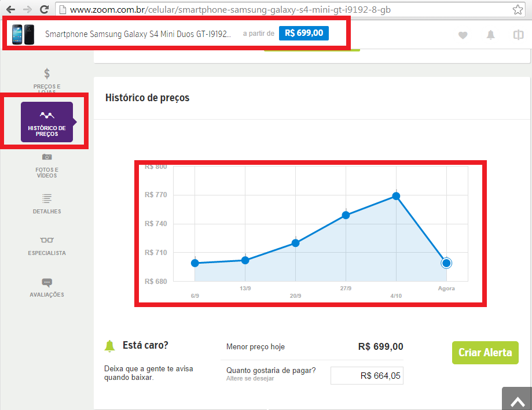Bookmark this page using the star icon
Image resolution: width=532 pixels, height=410 pixels.
point(518,9)
